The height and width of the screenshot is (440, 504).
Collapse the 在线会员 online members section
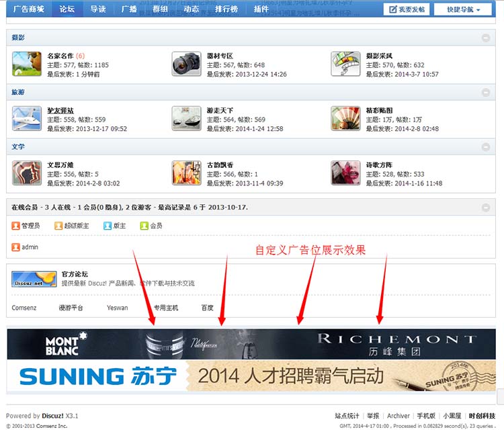click(486, 208)
